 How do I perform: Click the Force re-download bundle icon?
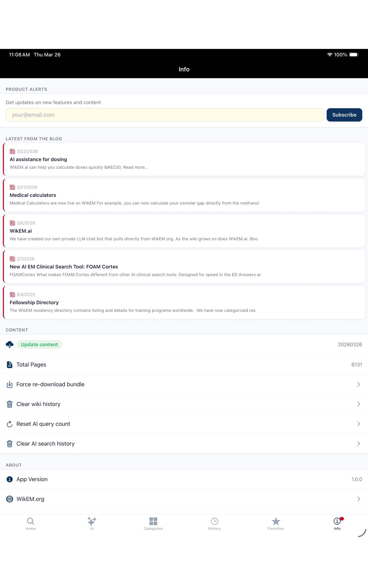(9, 384)
